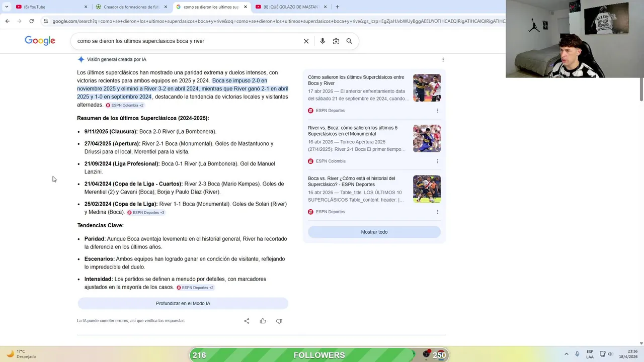Go to Google homepage via logo
This screenshot has height=362, width=644.
coord(40,41)
